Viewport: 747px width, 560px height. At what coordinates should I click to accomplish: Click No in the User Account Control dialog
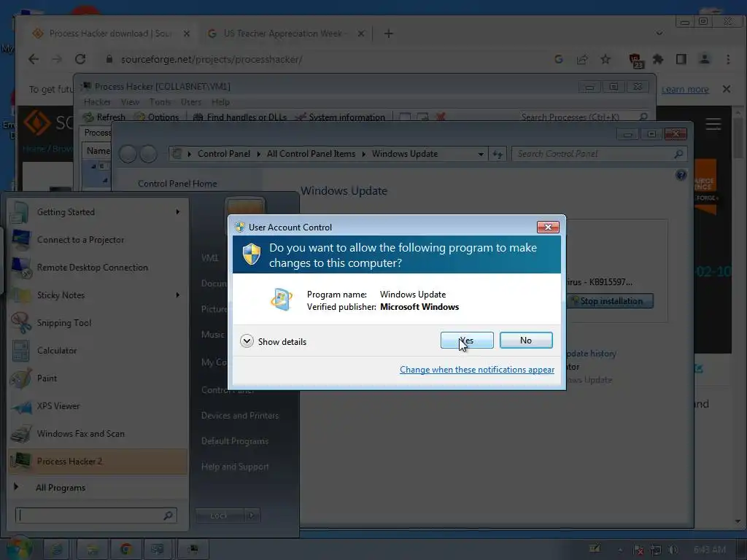(526, 341)
